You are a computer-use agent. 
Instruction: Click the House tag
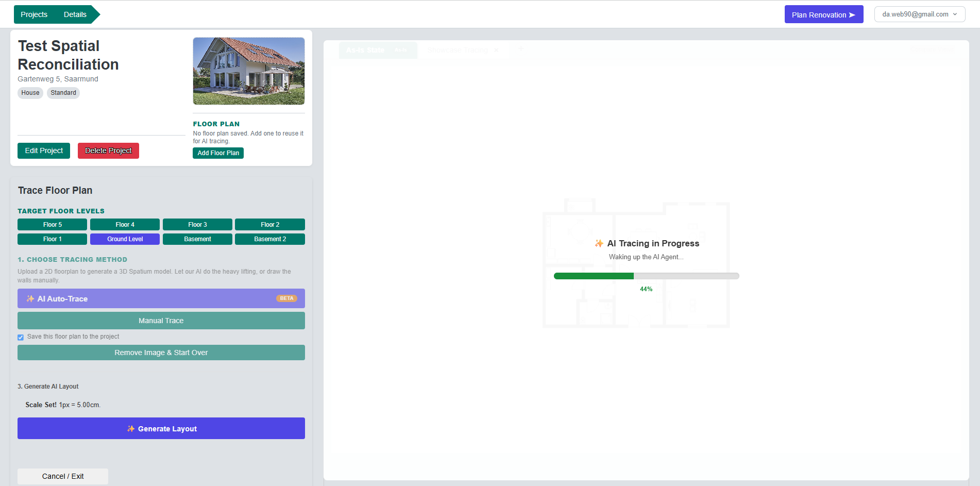[x=30, y=93]
